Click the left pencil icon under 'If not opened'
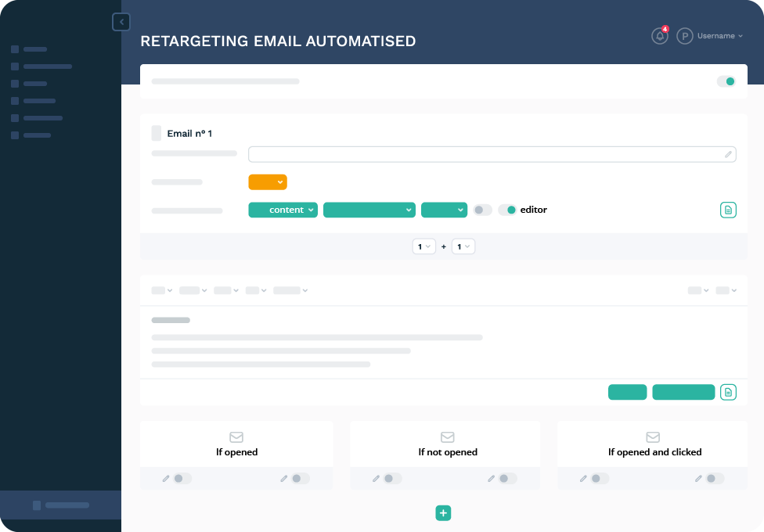The height and width of the screenshot is (532, 764). tap(376, 479)
